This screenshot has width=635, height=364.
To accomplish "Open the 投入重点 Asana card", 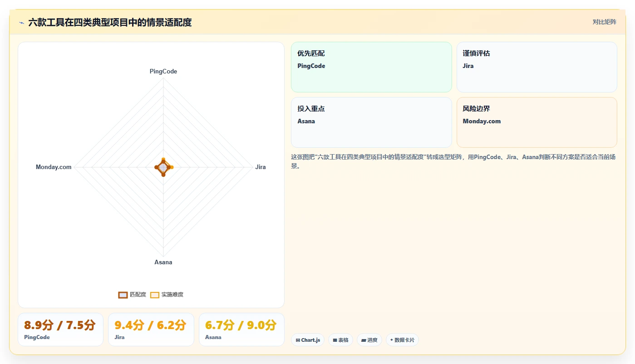I will 371,122.
